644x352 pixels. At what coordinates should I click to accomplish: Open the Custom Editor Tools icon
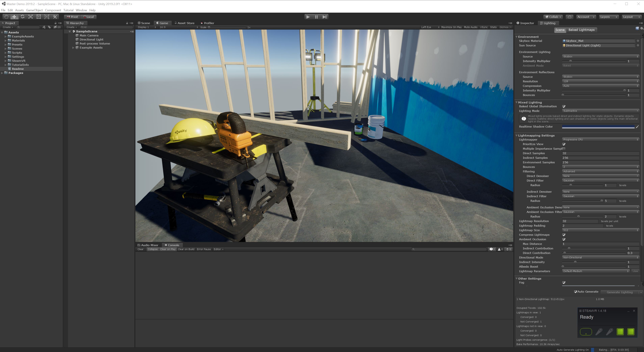(55, 17)
